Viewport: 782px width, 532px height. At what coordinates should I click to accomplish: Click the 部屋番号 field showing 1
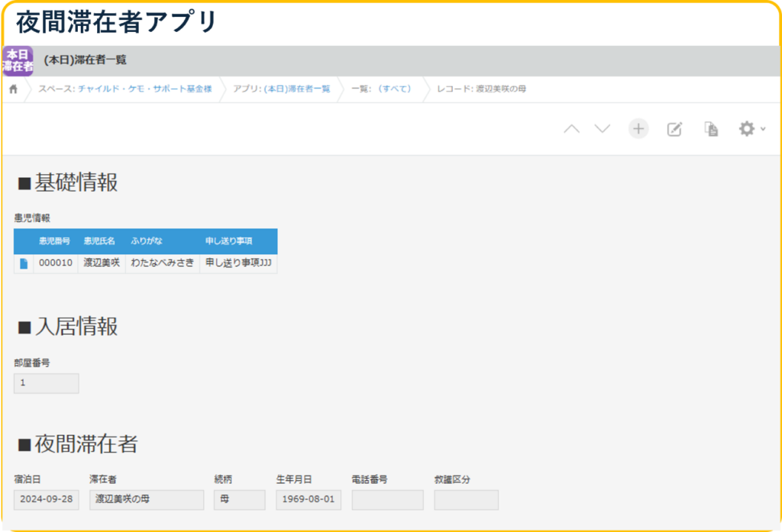pyautogui.click(x=47, y=383)
